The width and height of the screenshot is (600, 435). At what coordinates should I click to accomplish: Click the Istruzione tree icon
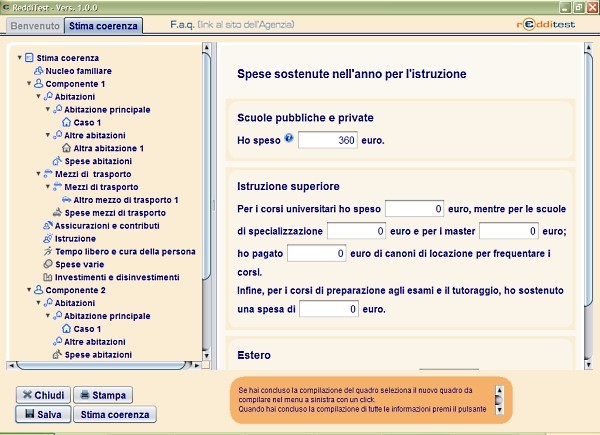point(48,238)
